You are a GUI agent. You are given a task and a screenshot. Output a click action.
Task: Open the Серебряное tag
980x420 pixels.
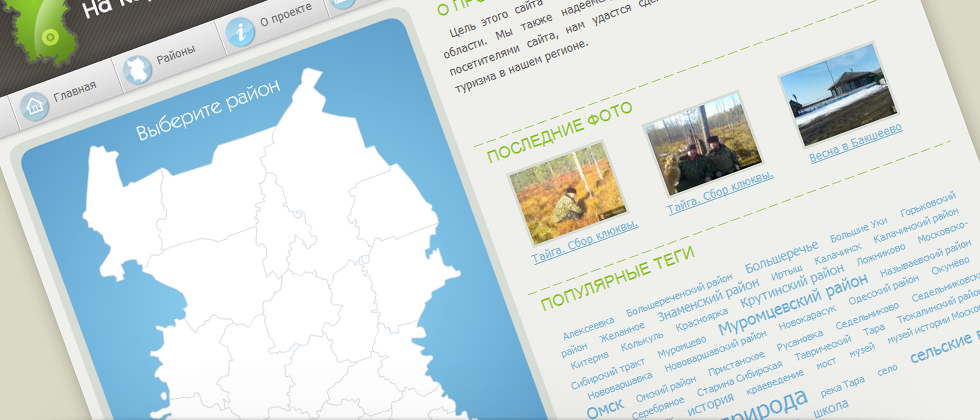(x=658, y=408)
